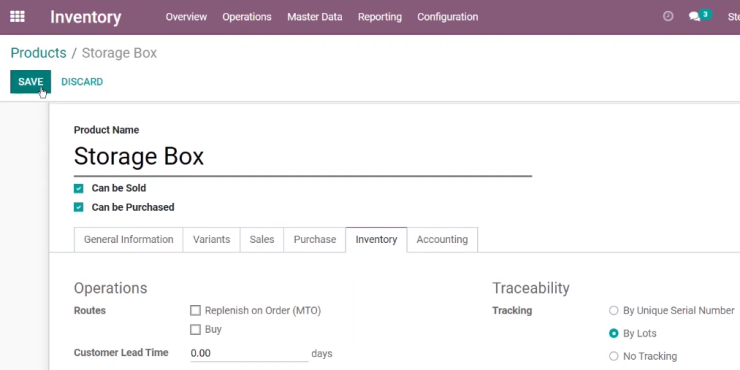Enable Replenish on Order (MTO) route
740x370 pixels.
pos(195,311)
